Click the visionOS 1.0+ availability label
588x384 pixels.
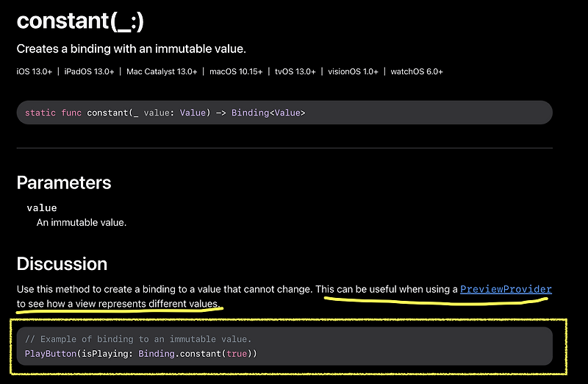click(x=353, y=71)
